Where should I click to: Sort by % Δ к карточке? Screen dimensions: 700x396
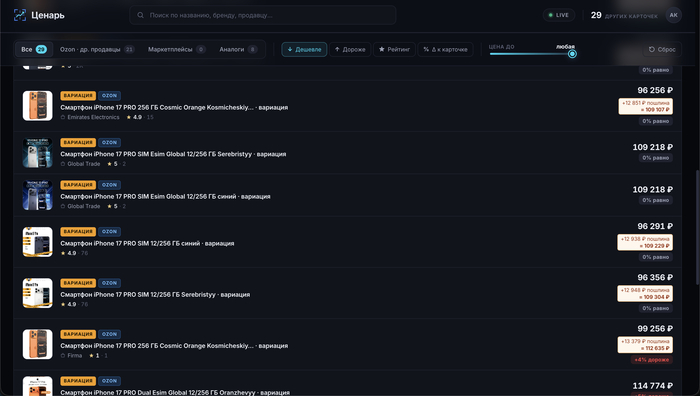point(446,49)
